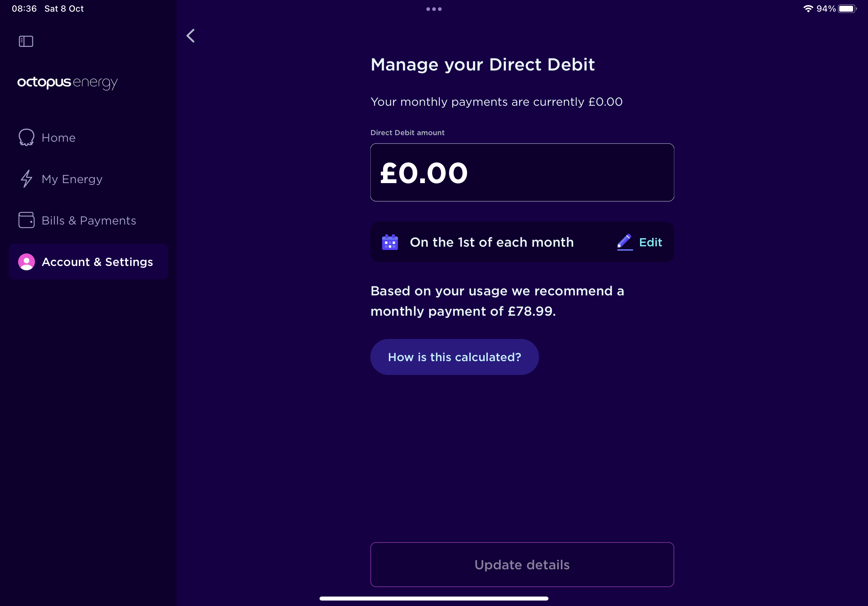Tap the three-dot multitasking menu

pyautogui.click(x=434, y=9)
